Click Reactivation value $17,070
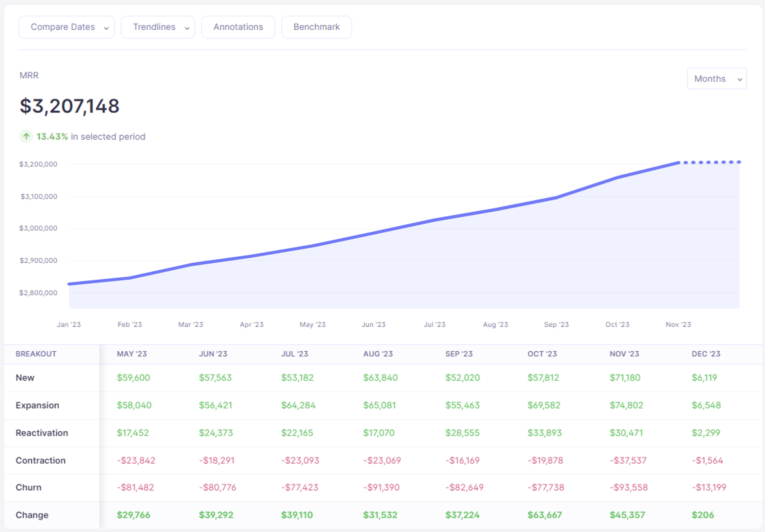 coord(379,433)
